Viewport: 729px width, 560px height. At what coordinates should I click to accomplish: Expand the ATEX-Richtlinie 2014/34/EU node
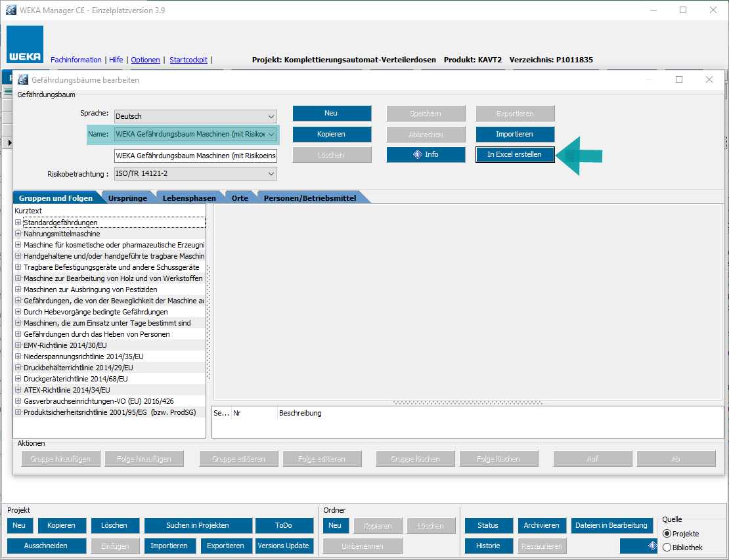pyautogui.click(x=18, y=390)
